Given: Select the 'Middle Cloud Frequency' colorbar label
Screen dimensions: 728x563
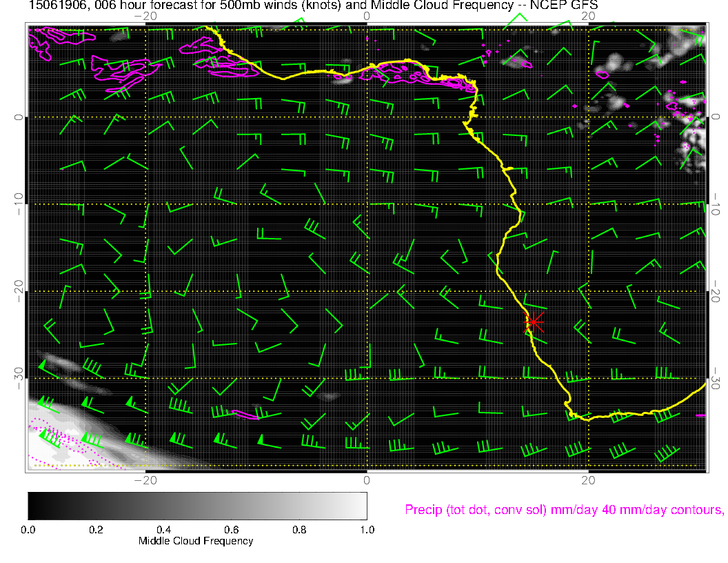Looking at the screenshot, I should [x=196, y=541].
